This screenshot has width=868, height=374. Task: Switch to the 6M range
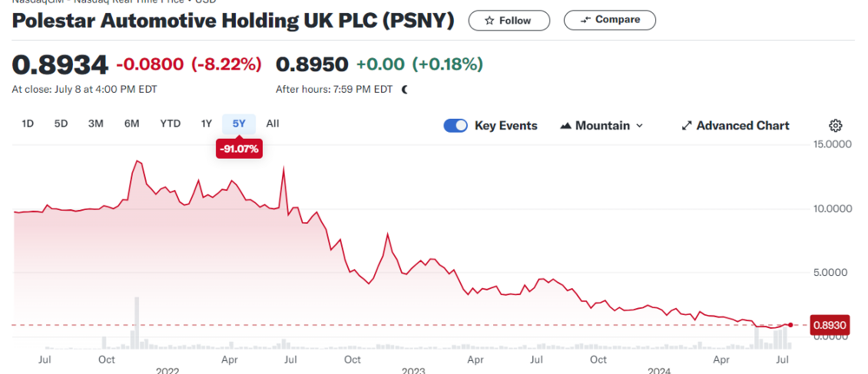coord(132,123)
